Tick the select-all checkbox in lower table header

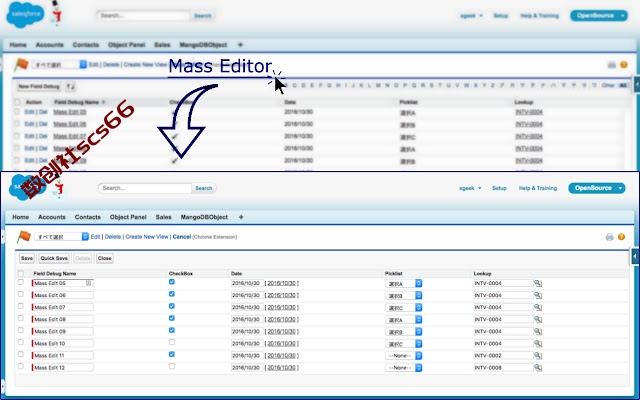pos(21,273)
